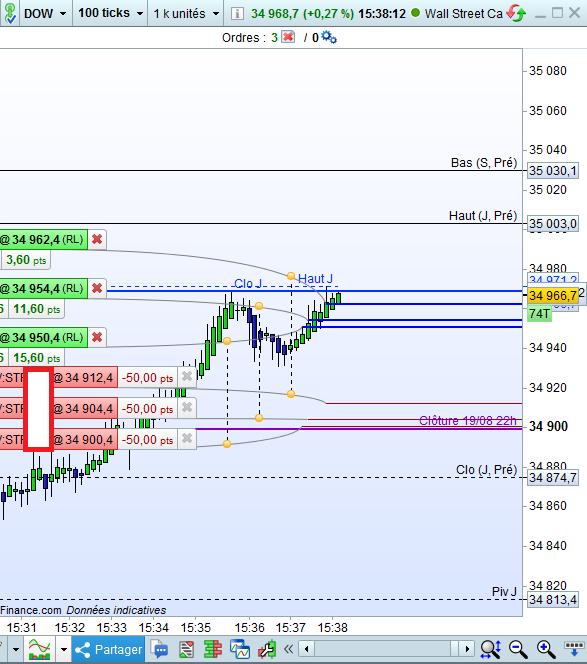
Task: Click -50,00 pts next to 34 900,4
Action: [147, 440]
